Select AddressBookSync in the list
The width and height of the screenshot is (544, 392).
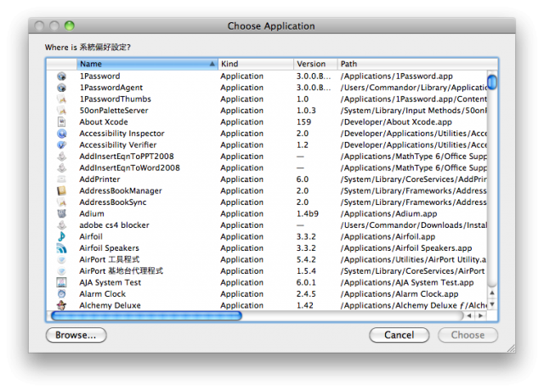(x=113, y=202)
